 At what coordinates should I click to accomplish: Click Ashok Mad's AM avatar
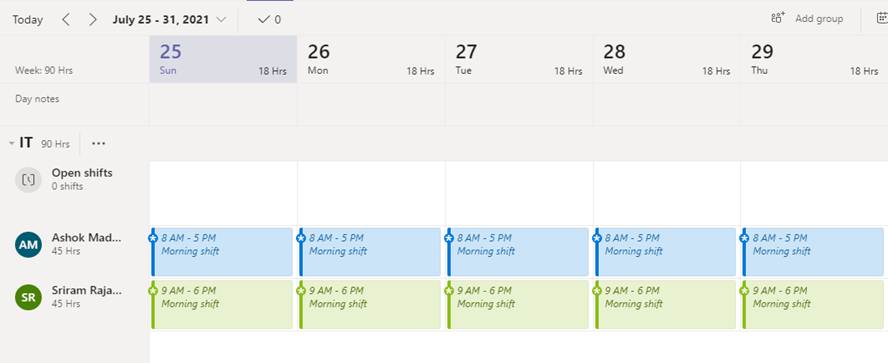(28, 245)
